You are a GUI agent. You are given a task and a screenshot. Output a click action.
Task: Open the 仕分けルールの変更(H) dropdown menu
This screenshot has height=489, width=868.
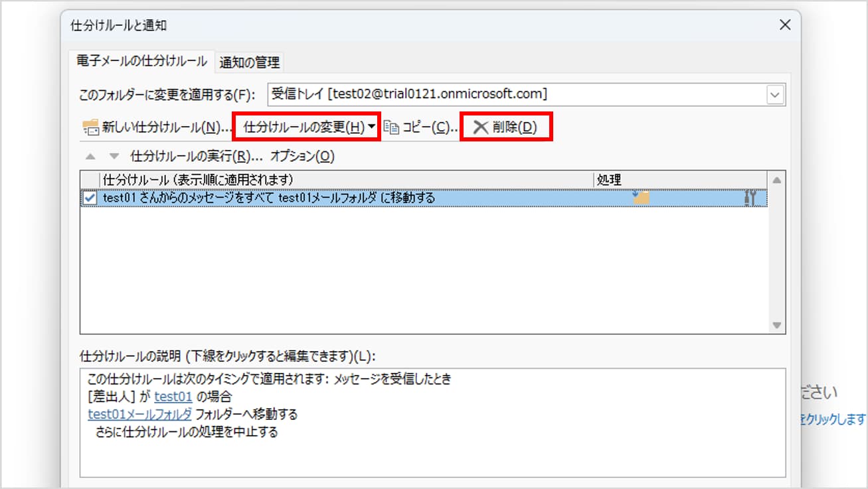306,127
